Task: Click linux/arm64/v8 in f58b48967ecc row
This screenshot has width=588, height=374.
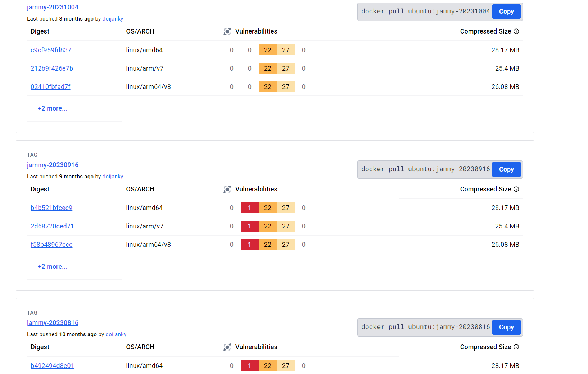Action: click(148, 245)
